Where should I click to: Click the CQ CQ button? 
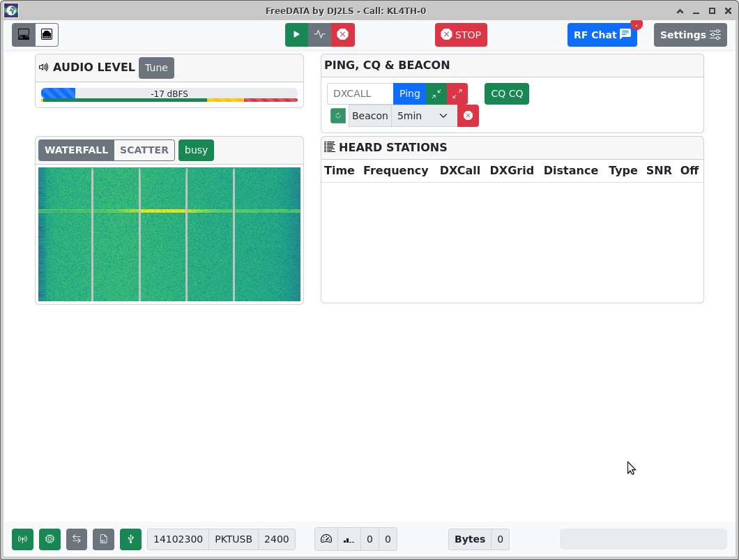click(507, 94)
